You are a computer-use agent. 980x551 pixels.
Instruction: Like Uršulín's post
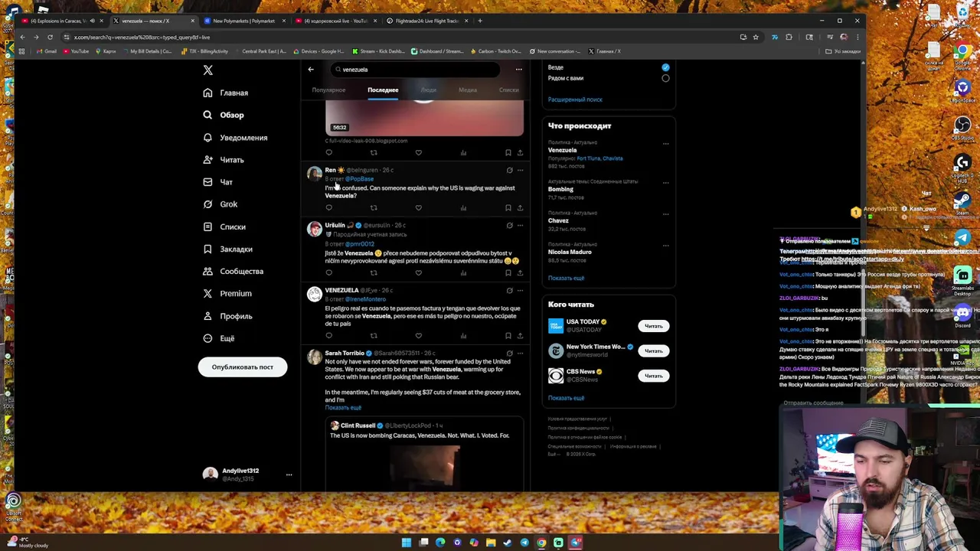tap(418, 272)
